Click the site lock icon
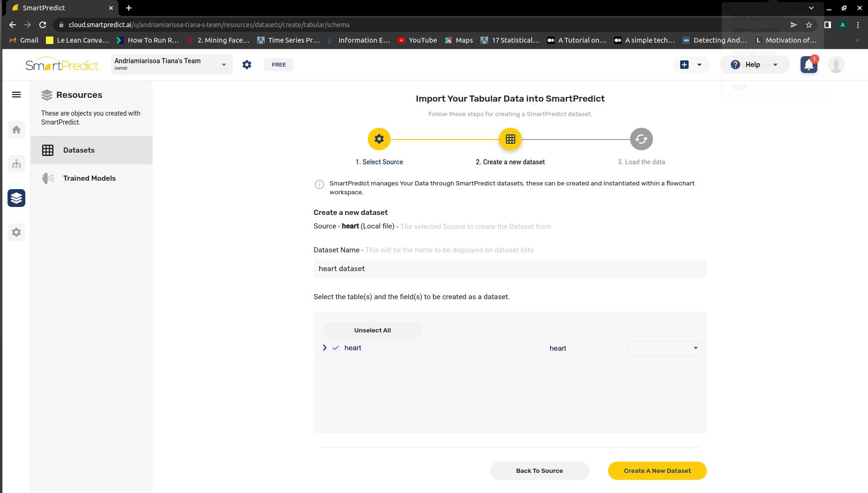This screenshot has width=868, height=493. click(x=61, y=25)
